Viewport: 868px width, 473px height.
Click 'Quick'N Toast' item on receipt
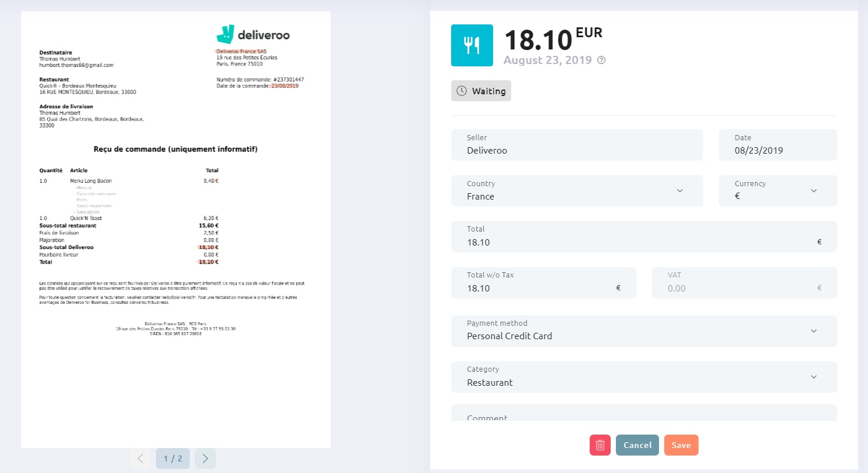tap(86, 218)
